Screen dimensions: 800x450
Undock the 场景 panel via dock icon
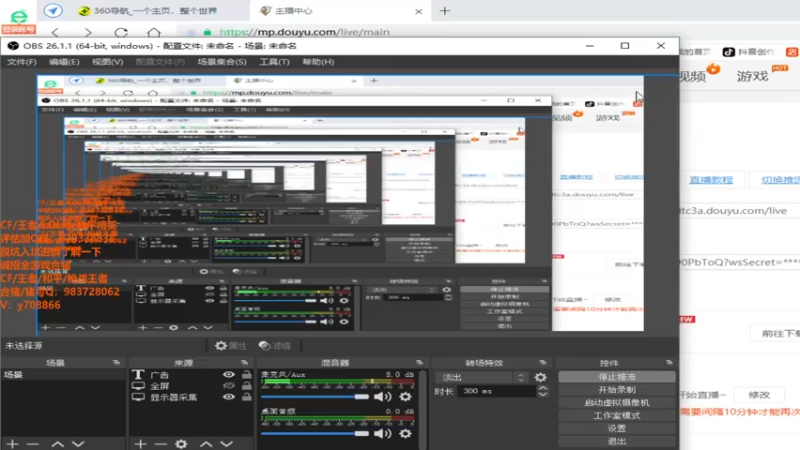click(x=116, y=363)
